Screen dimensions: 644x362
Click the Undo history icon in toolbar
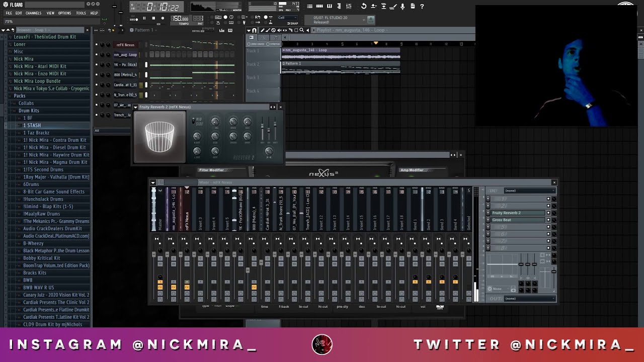click(364, 6)
